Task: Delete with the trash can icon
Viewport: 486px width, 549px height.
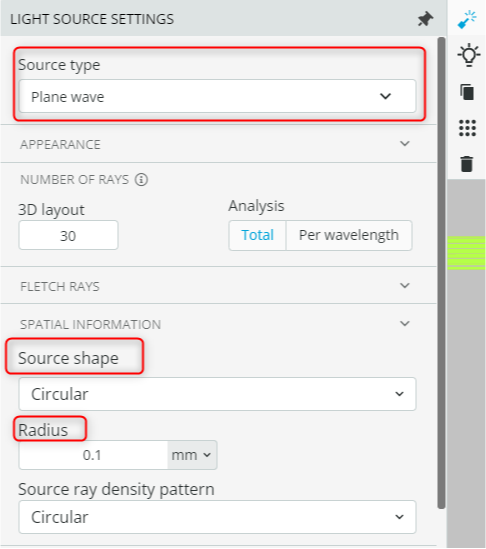Action: [x=466, y=164]
